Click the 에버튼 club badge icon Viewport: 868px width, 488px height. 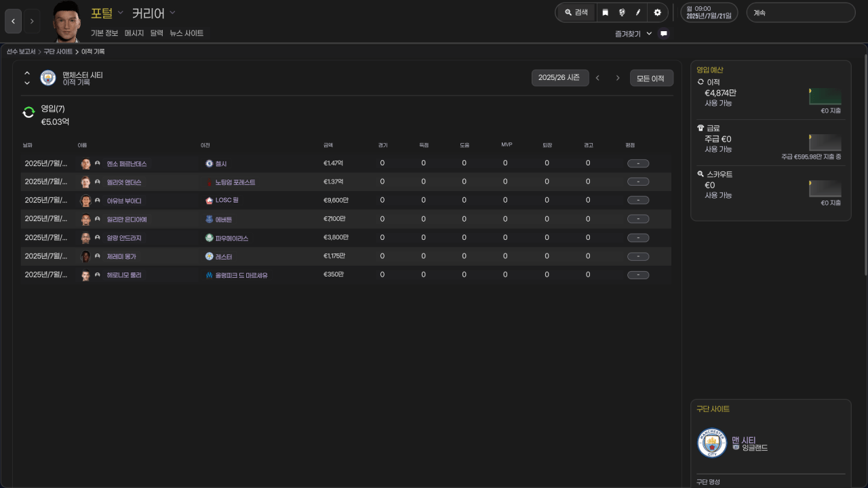(209, 220)
